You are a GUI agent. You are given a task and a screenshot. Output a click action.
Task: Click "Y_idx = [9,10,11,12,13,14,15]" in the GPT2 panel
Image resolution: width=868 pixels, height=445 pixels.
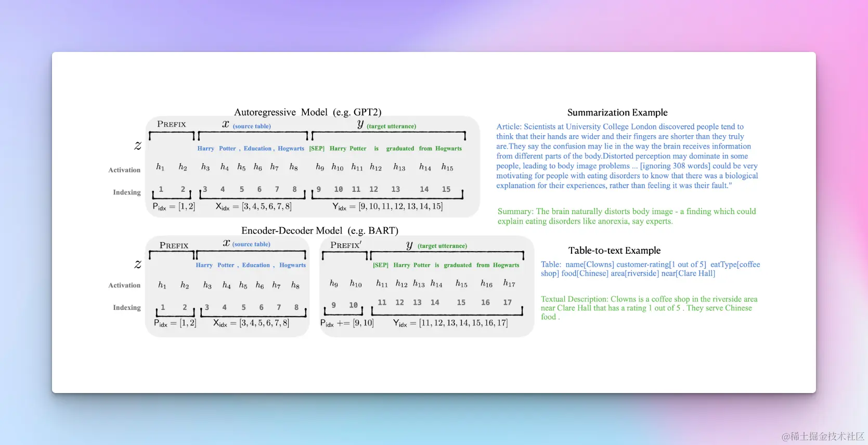387,207
